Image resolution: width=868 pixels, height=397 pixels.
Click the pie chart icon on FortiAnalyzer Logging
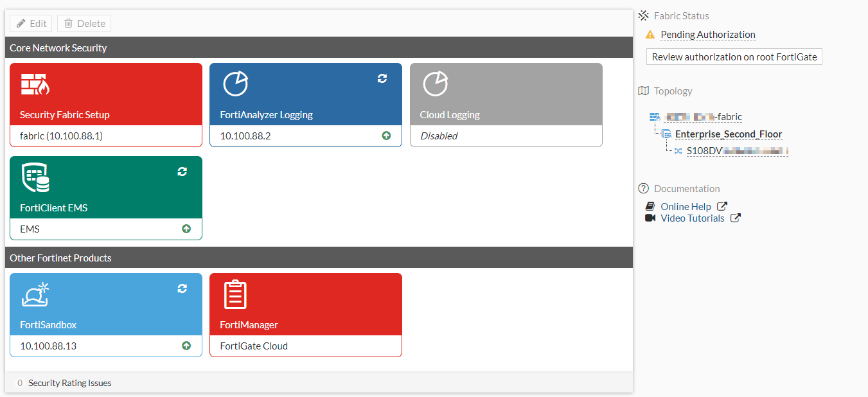click(x=235, y=84)
